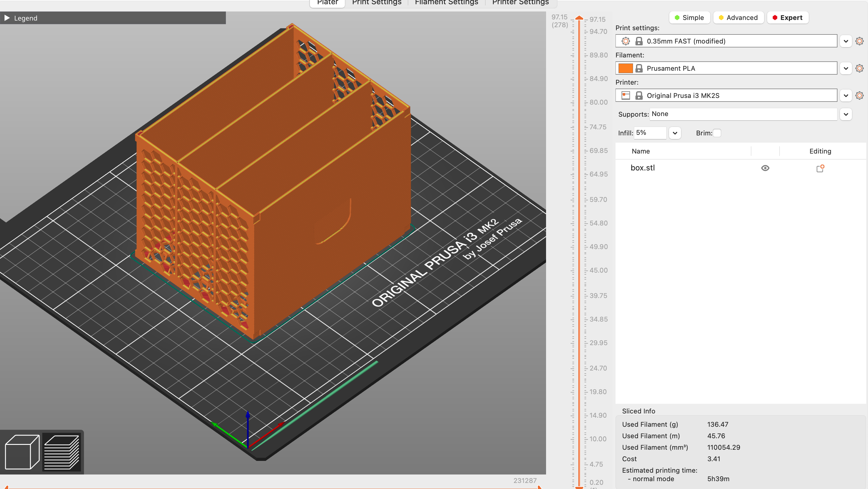
Task: Switch to 3D editor view using cube icon
Action: click(x=23, y=452)
